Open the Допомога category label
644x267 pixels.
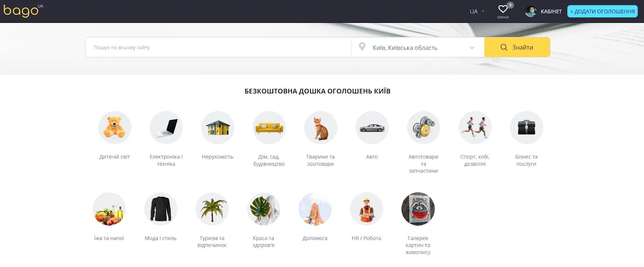[315, 238]
